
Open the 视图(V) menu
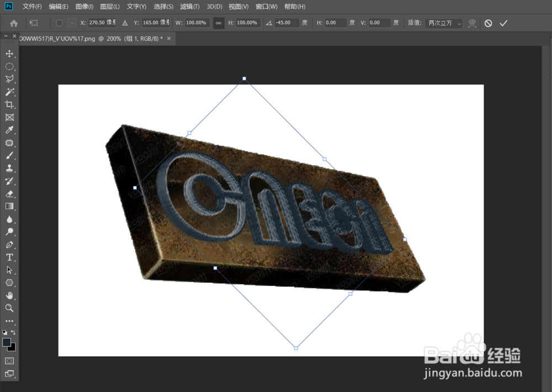(238, 6)
